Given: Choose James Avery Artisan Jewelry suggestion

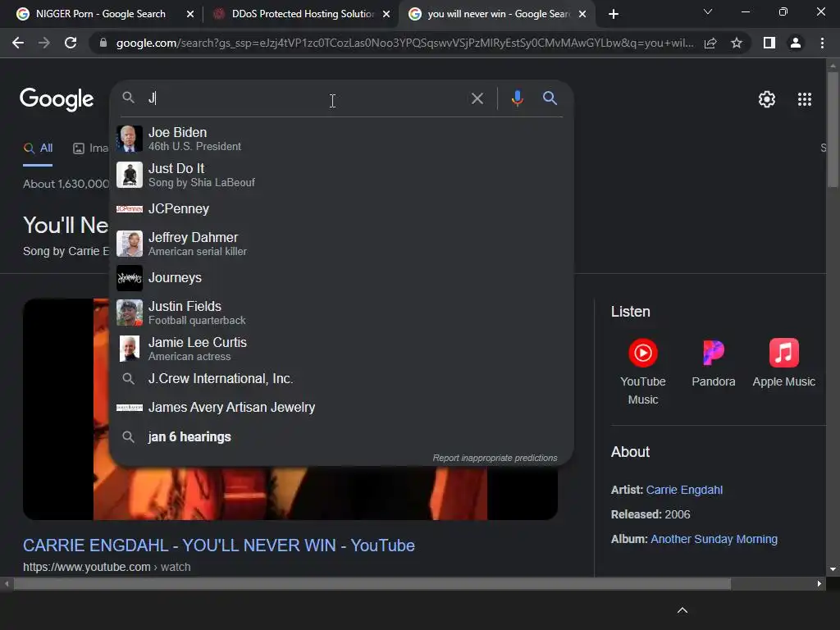Looking at the screenshot, I should coord(341,407).
